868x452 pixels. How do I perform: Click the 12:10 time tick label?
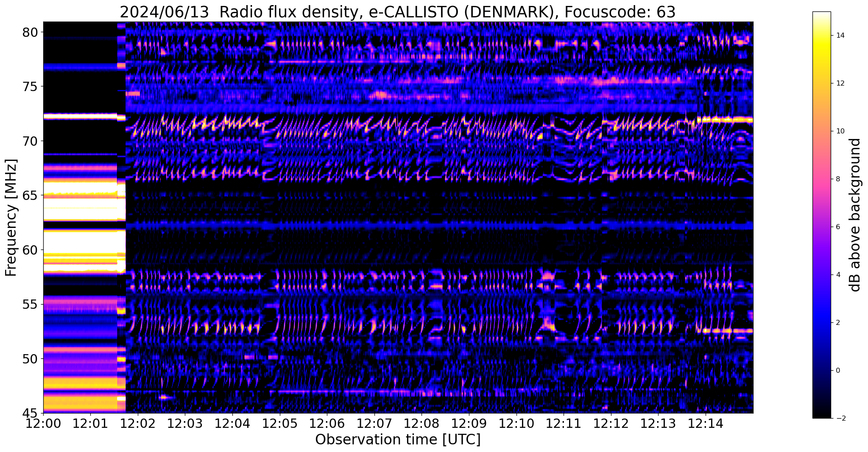(517, 423)
